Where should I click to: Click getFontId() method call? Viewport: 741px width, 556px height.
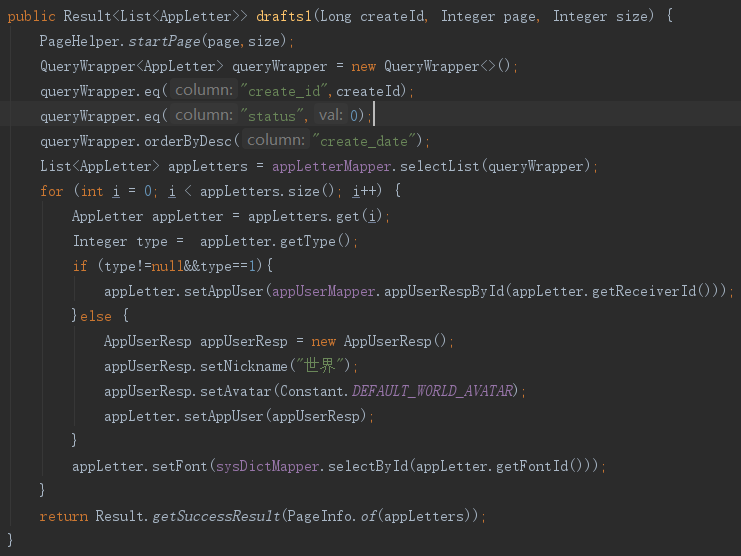tap(539, 467)
